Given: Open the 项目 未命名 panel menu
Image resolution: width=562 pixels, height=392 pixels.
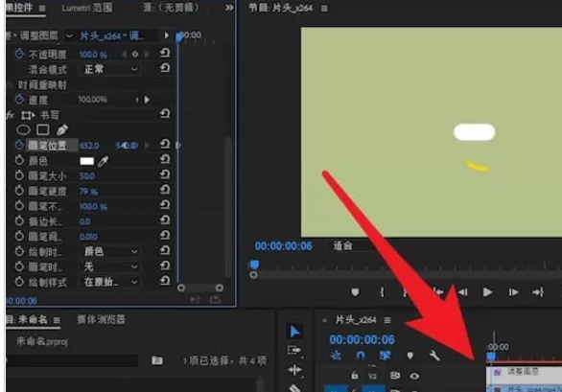Looking at the screenshot, I should click(x=57, y=320).
